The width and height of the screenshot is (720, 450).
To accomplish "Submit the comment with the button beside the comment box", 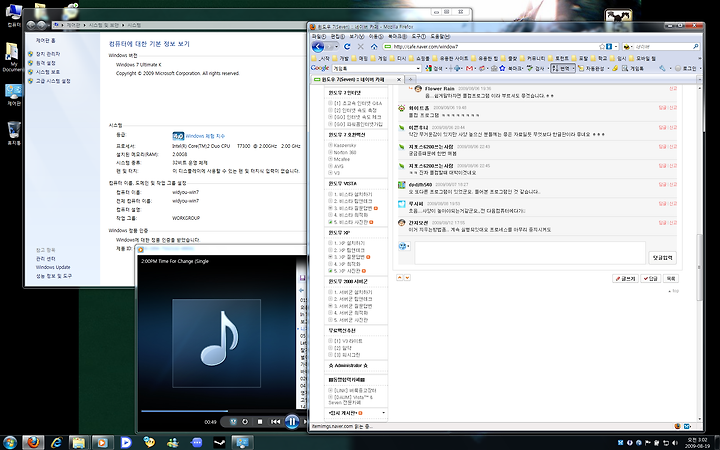I will coord(662,258).
